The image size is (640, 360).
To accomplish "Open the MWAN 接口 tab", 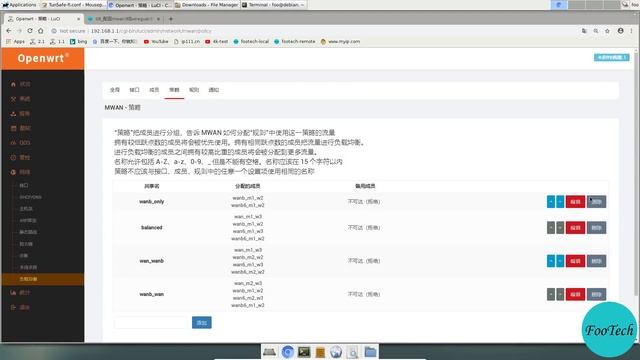I will coord(134,90).
